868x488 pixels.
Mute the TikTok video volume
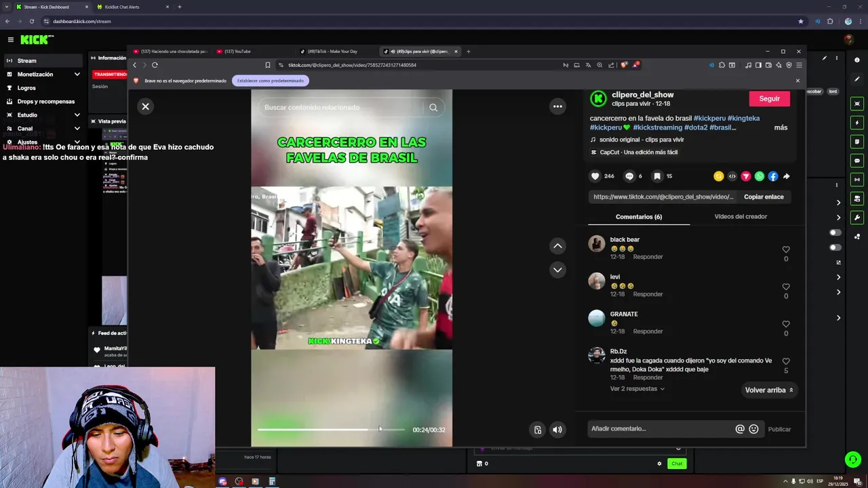pyautogui.click(x=557, y=430)
